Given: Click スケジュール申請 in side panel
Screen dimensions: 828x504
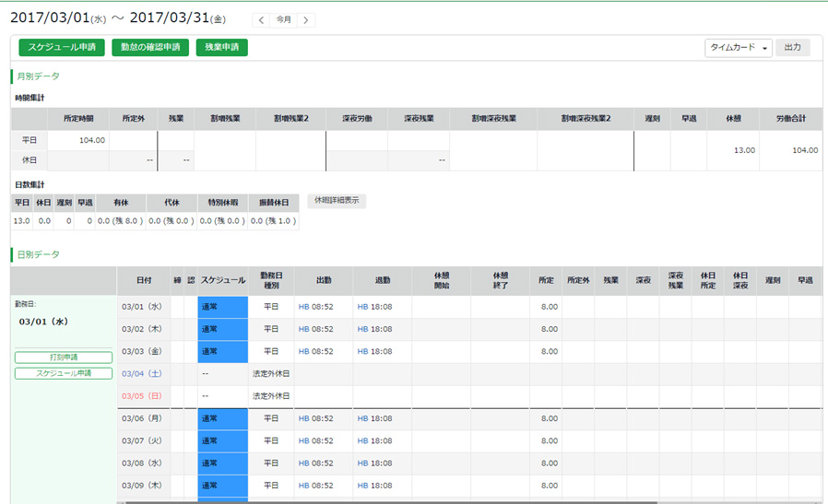Looking at the screenshot, I should (64, 373).
